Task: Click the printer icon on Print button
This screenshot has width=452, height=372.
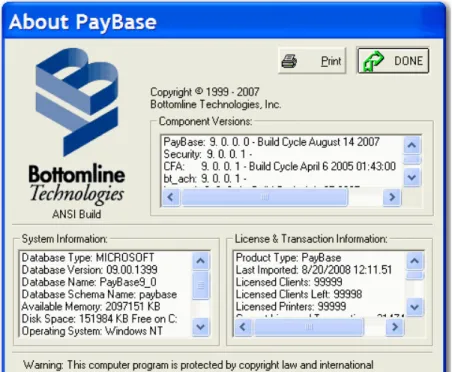Action: pyautogui.click(x=289, y=61)
